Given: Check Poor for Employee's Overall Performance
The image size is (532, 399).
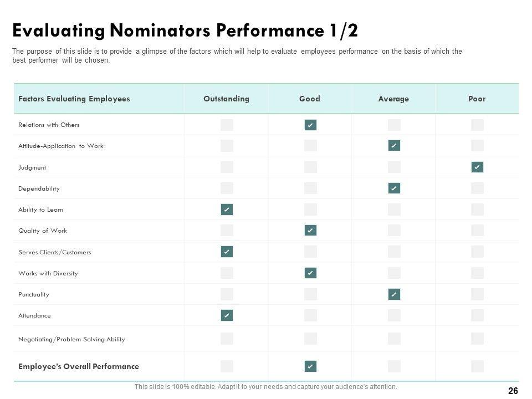Looking at the screenshot, I should coord(477,366).
